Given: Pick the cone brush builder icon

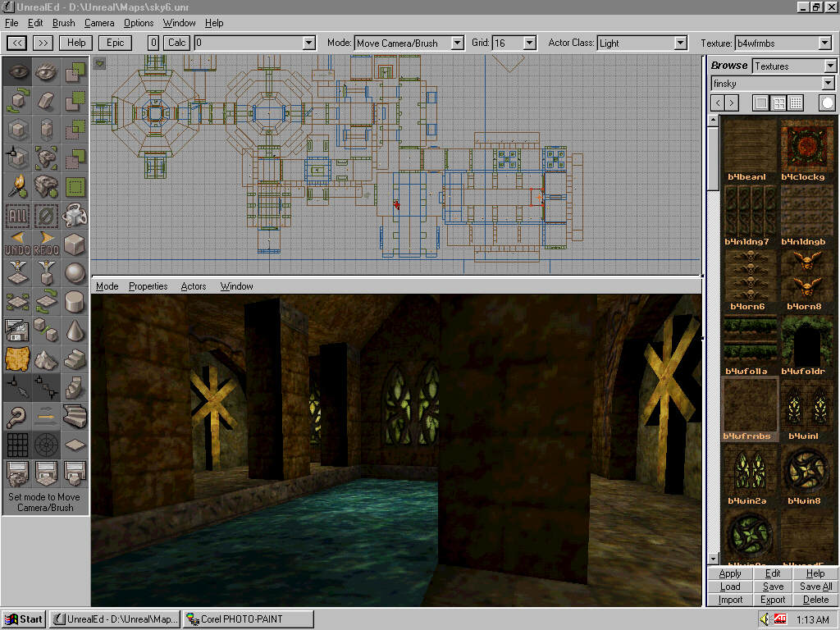Looking at the screenshot, I should [x=75, y=331].
